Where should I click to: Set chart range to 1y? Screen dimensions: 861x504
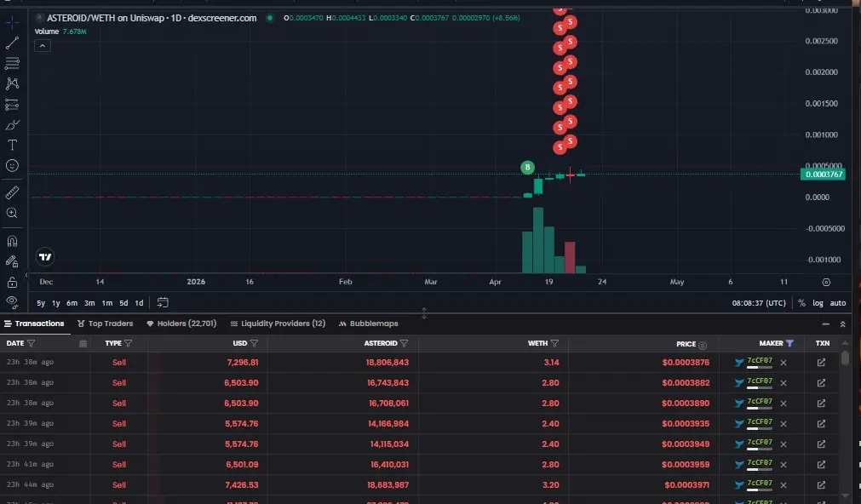click(x=56, y=303)
